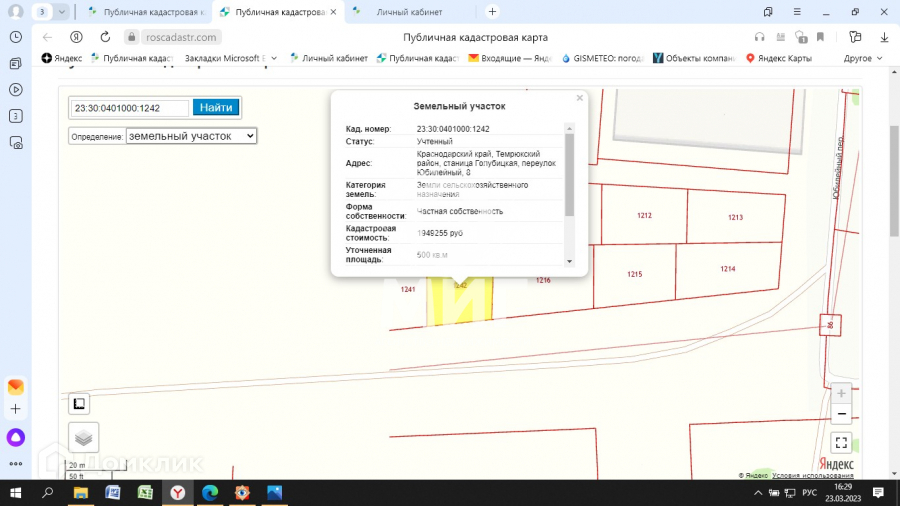Click the Найти search button
The width and height of the screenshot is (900, 506).
(216, 107)
